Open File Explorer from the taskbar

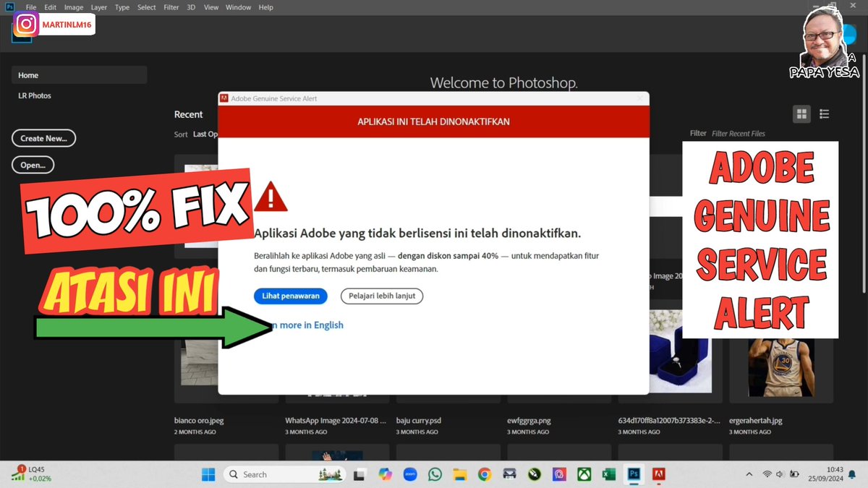point(459,474)
